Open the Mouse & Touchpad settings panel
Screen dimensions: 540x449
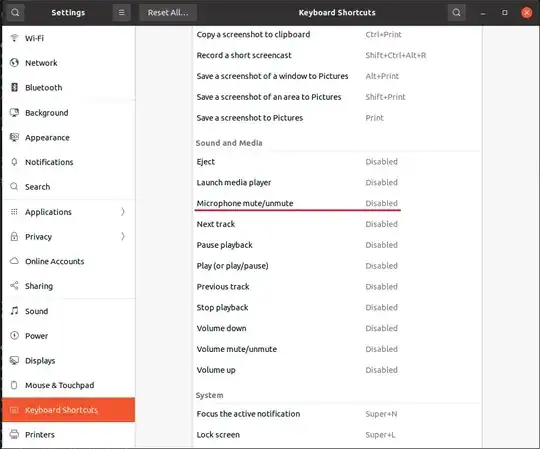pos(69,385)
